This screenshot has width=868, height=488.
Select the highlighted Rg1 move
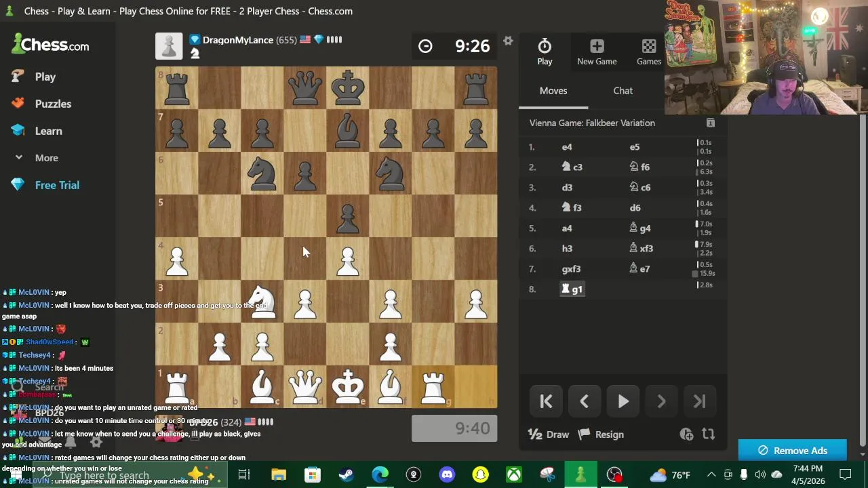click(x=572, y=289)
